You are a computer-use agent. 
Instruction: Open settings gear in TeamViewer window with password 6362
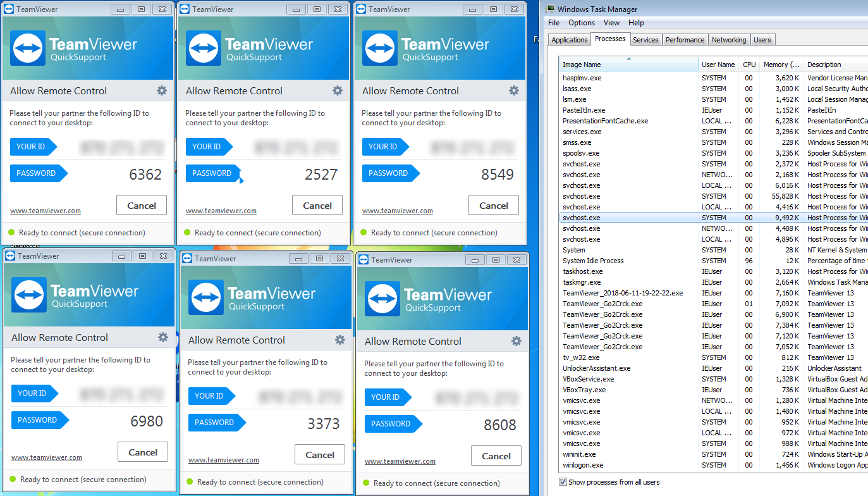pos(162,90)
